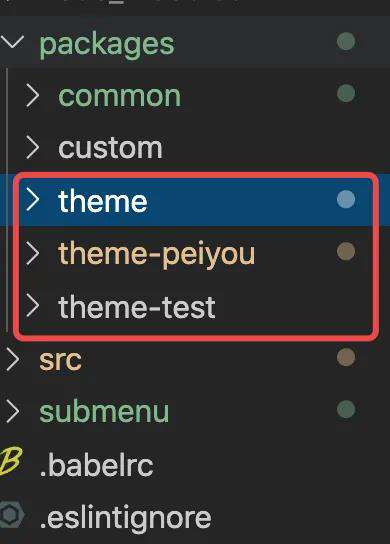Expand the theme-test folder chevron
Image resolution: width=390 pixels, height=544 pixels.
pyautogui.click(x=33, y=306)
